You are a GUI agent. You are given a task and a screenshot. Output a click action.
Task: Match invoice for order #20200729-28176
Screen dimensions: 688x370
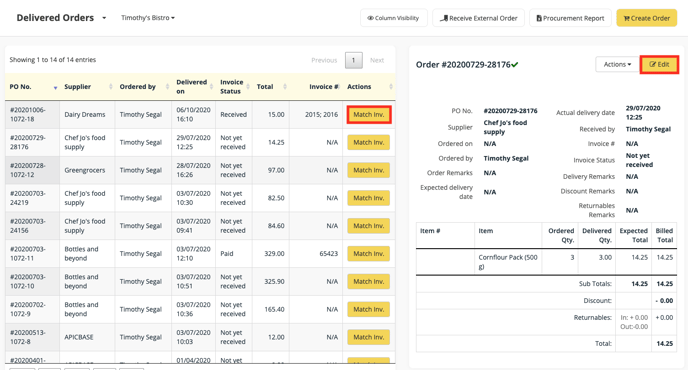(369, 142)
